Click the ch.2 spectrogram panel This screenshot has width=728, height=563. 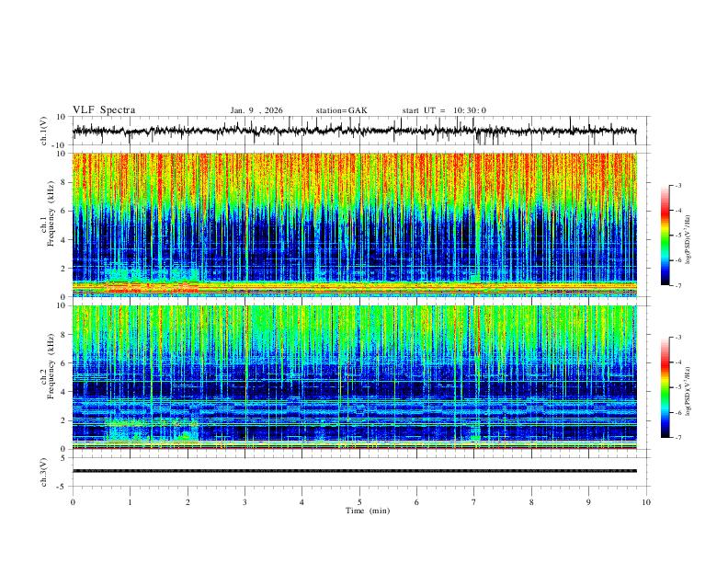tap(354, 377)
